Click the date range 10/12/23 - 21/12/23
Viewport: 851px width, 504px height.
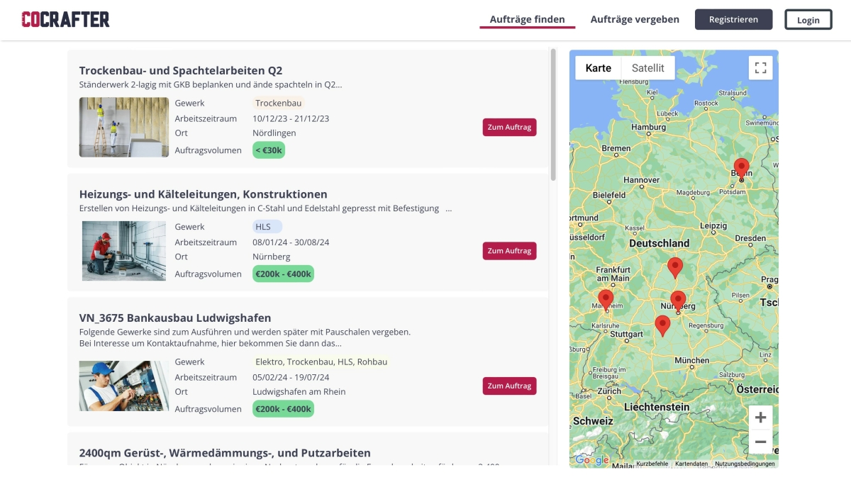(291, 118)
